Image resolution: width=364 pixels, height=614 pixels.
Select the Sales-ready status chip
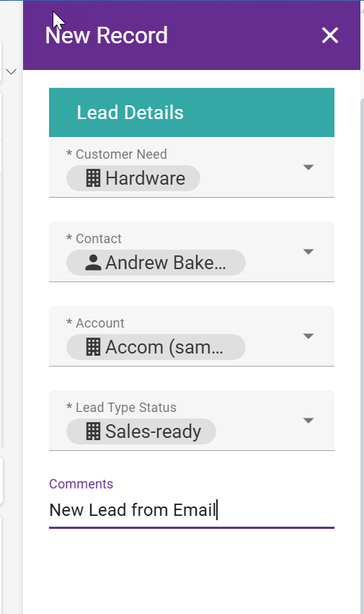pyautogui.click(x=141, y=431)
